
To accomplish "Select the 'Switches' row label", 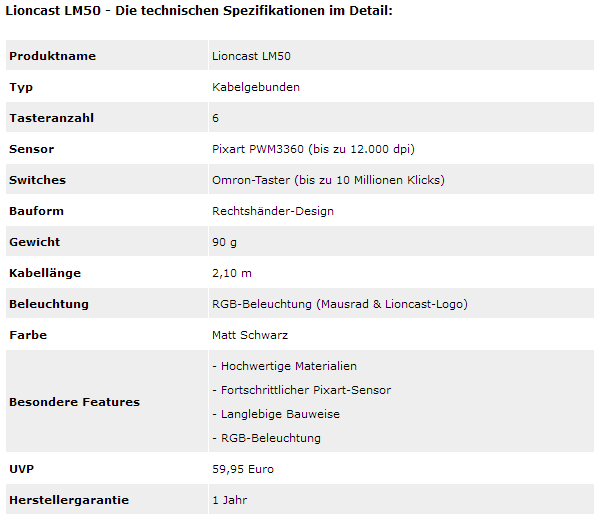I will pos(38,180).
